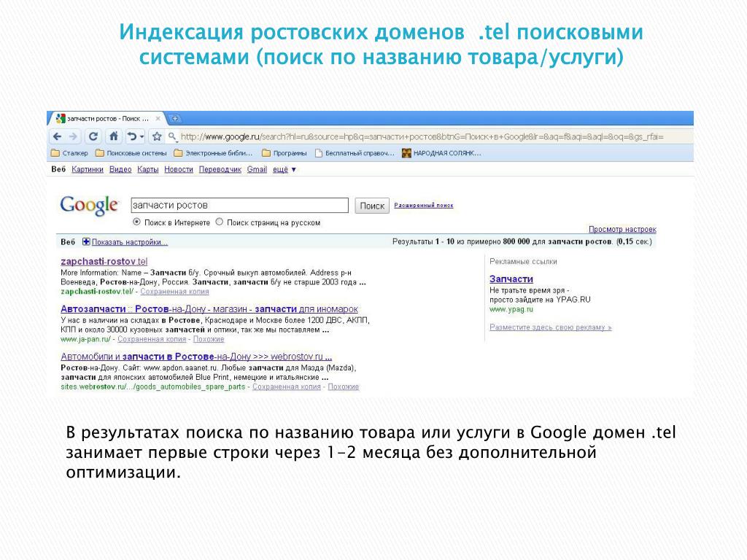Open the НАРОДНАЯ СОЛЯНК... bookmark
This screenshot has height=560, width=747.
[441, 153]
